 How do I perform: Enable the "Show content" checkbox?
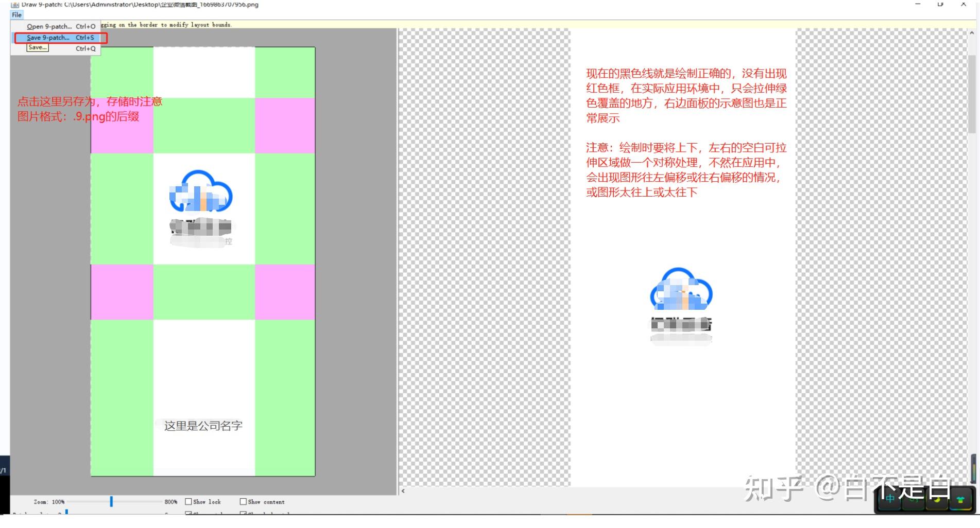pos(243,502)
